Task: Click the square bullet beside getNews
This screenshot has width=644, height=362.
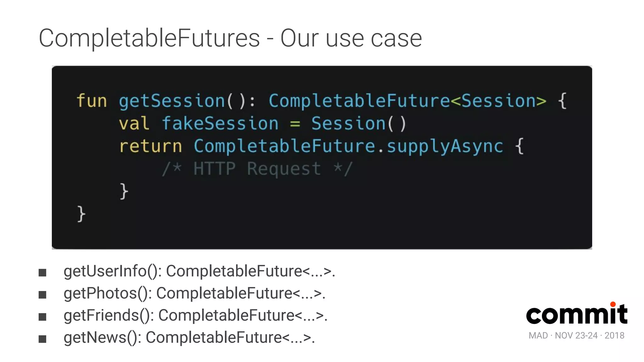Action: pyautogui.click(x=42, y=339)
